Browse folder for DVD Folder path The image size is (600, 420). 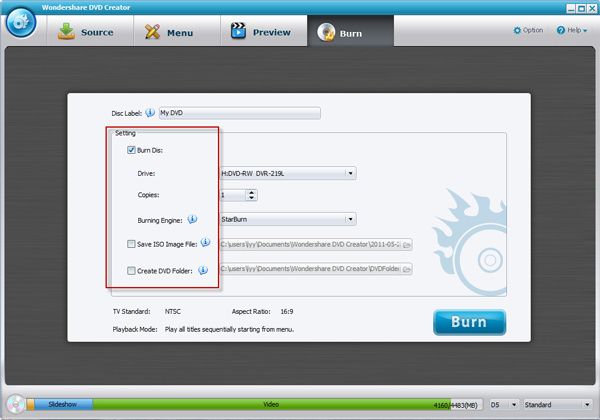(407, 269)
